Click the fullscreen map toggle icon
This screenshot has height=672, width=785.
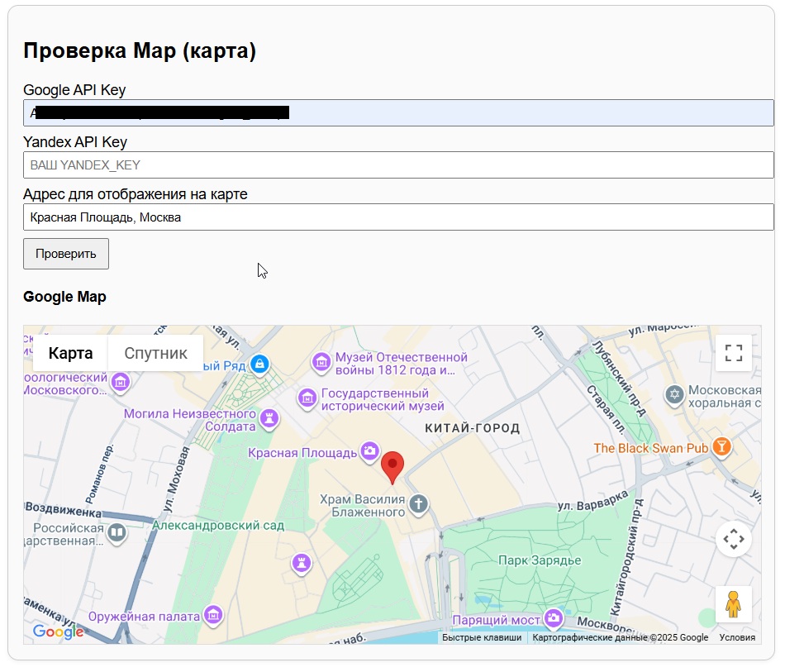733,354
